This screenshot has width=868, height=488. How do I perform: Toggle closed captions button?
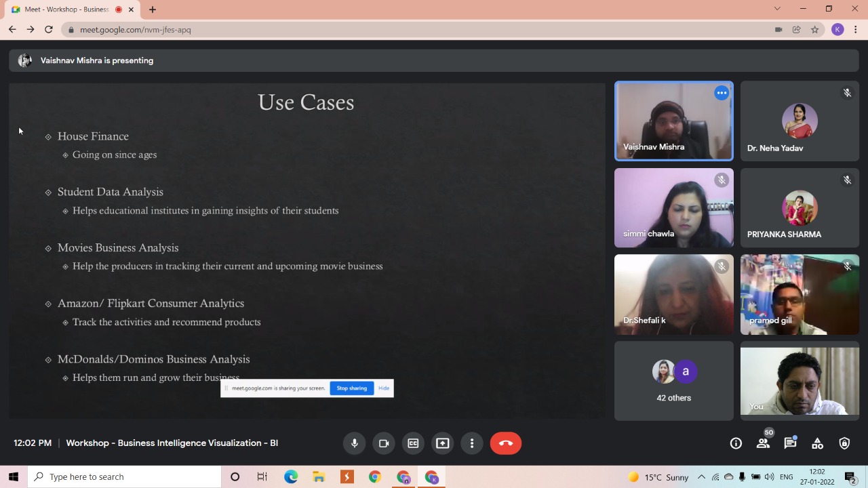click(413, 443)
